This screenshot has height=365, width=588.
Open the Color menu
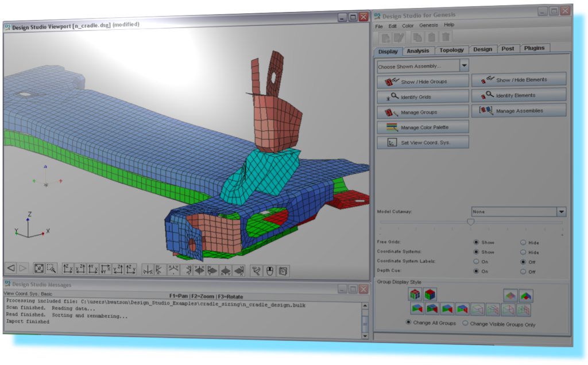(x=408, y=25)
